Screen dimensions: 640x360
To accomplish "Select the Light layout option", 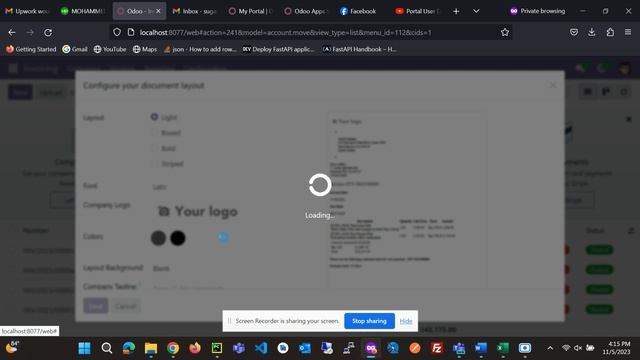I will click(x=154, y=117).
